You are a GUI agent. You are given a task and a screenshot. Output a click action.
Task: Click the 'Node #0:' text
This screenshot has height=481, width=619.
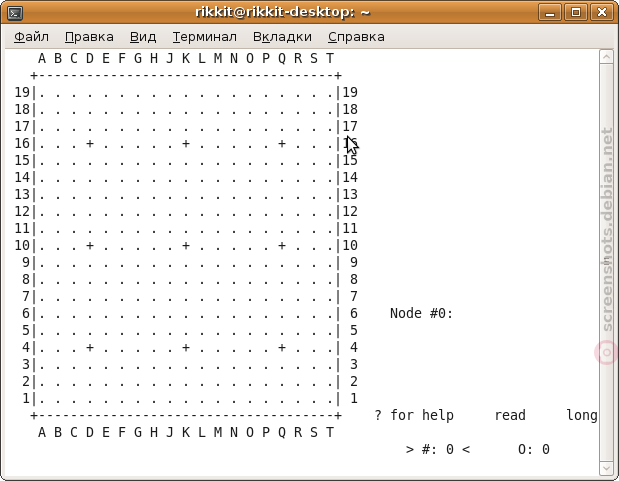[x=421, y=313]
